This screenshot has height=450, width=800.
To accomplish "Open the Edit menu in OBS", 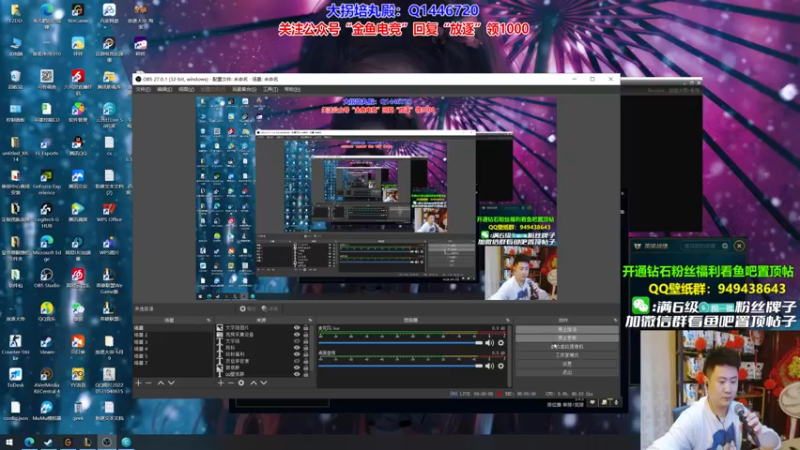I will (164, 89).
